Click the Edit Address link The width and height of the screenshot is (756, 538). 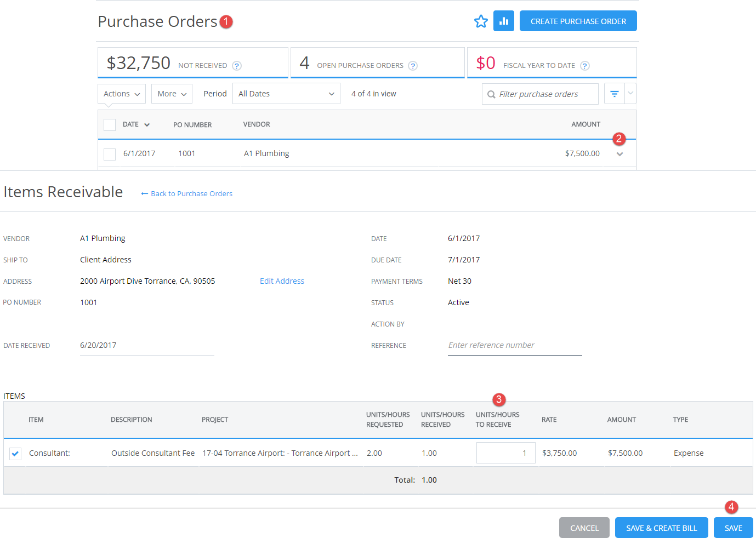click(x=282, y=281)
